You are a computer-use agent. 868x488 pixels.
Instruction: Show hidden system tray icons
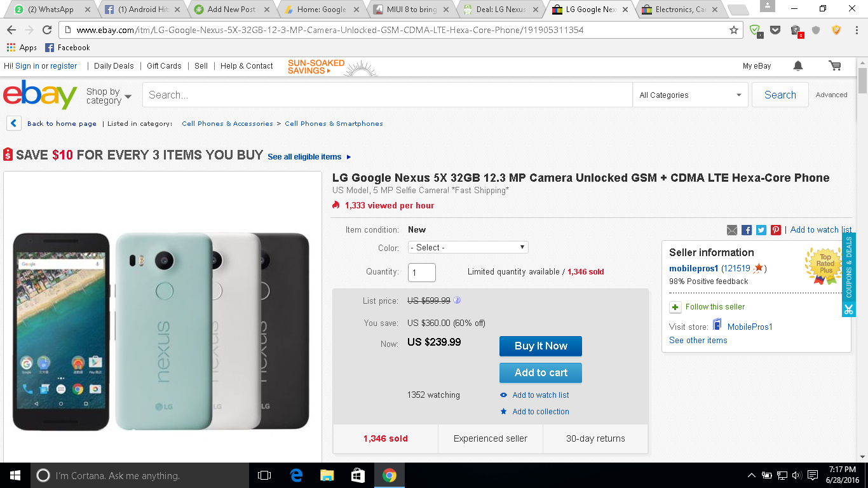coord(752,475)
